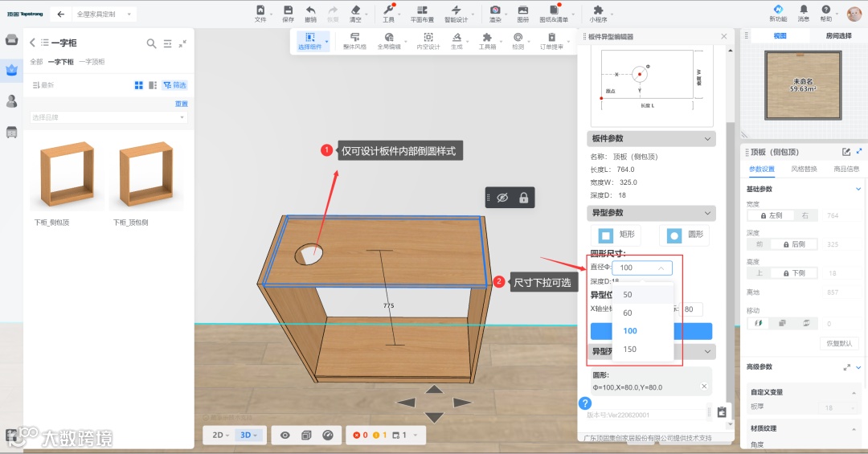Click the 恢复默认 restore default button
Screen dimensions: 868x454
839,343
